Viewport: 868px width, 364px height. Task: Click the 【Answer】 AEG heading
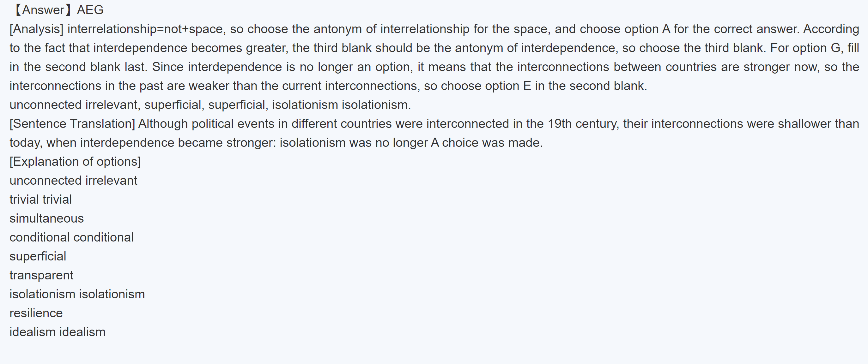click(x=57, y=10)
